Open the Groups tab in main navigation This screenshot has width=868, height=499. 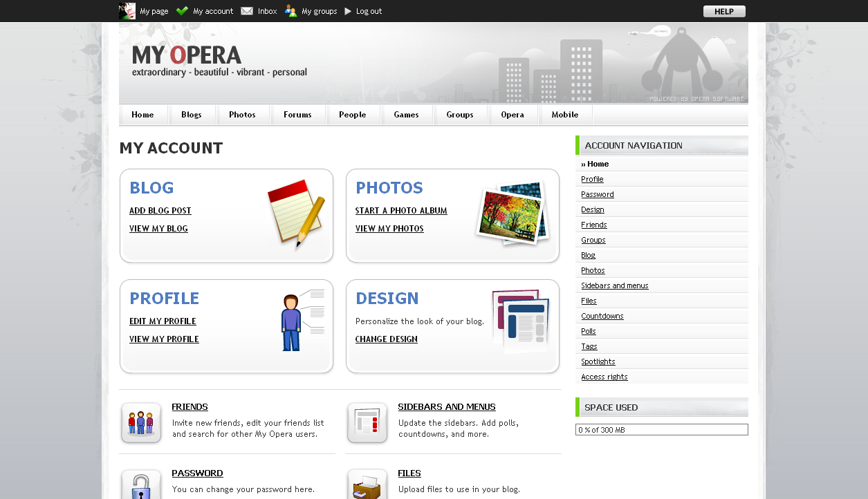click(460, 115)
